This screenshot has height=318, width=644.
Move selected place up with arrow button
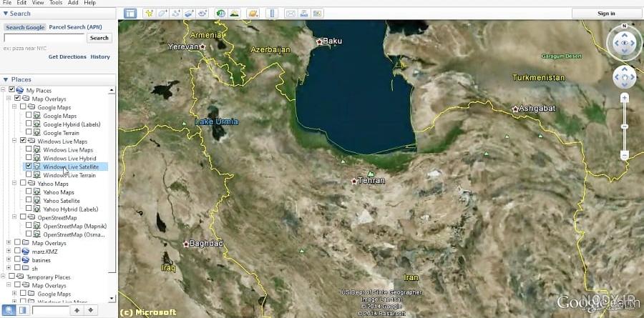click(77, 310)
